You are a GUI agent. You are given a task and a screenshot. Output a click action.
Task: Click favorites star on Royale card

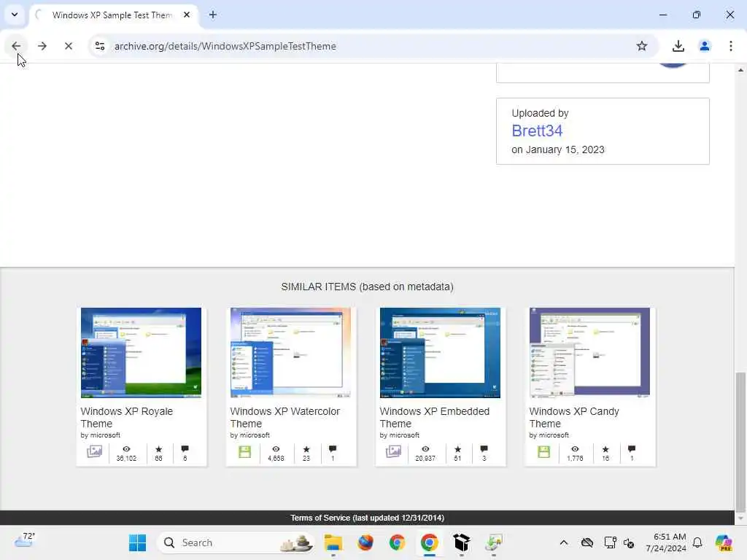click(158, 449)
